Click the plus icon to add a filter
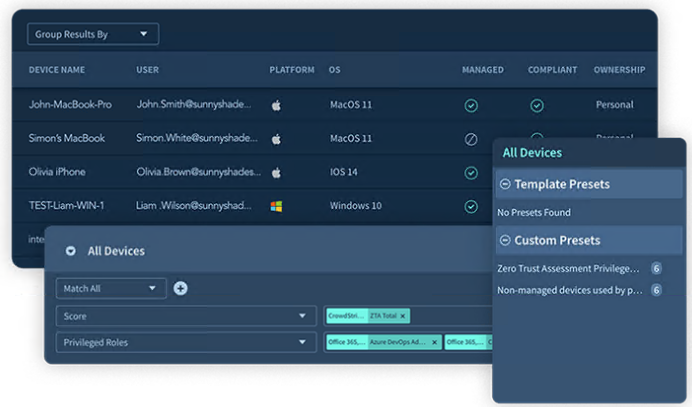 point(181,288)
